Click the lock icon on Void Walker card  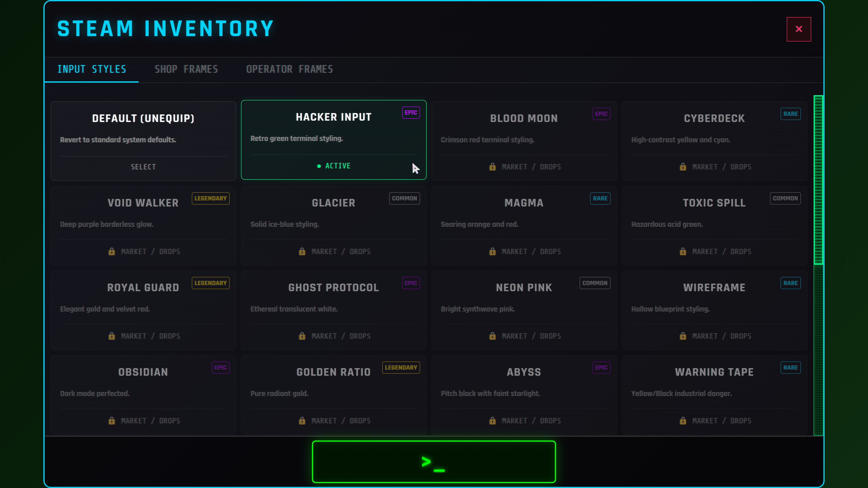click(x=111, y=252)
